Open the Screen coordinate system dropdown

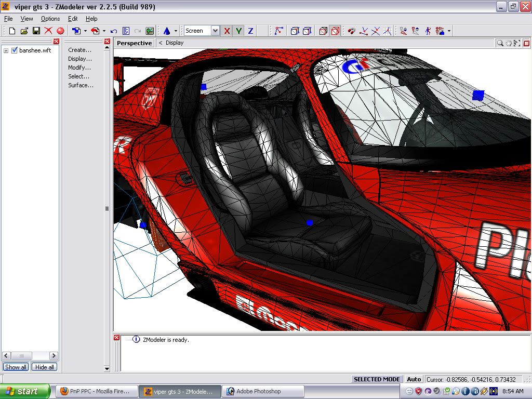tap(215, 31)
